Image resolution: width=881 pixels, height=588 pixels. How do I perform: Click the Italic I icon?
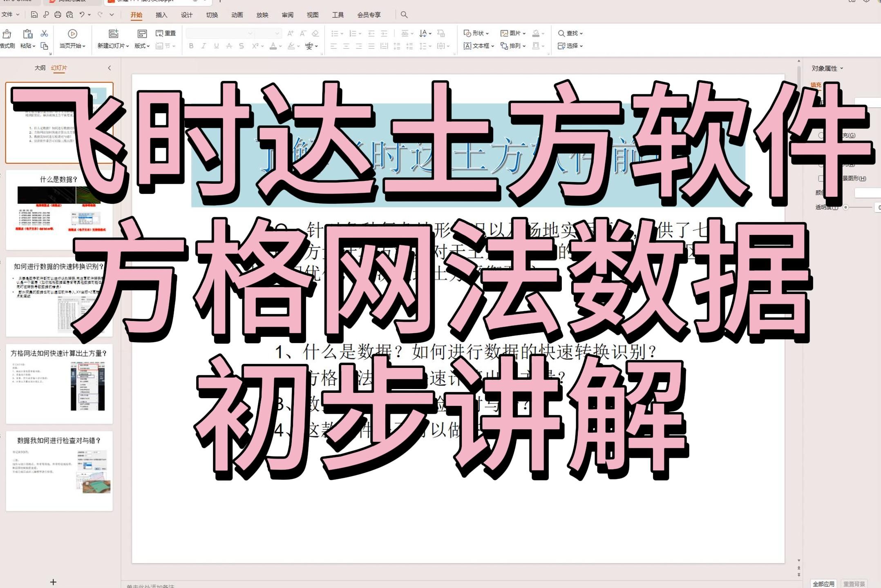click(x=203, y=46)
